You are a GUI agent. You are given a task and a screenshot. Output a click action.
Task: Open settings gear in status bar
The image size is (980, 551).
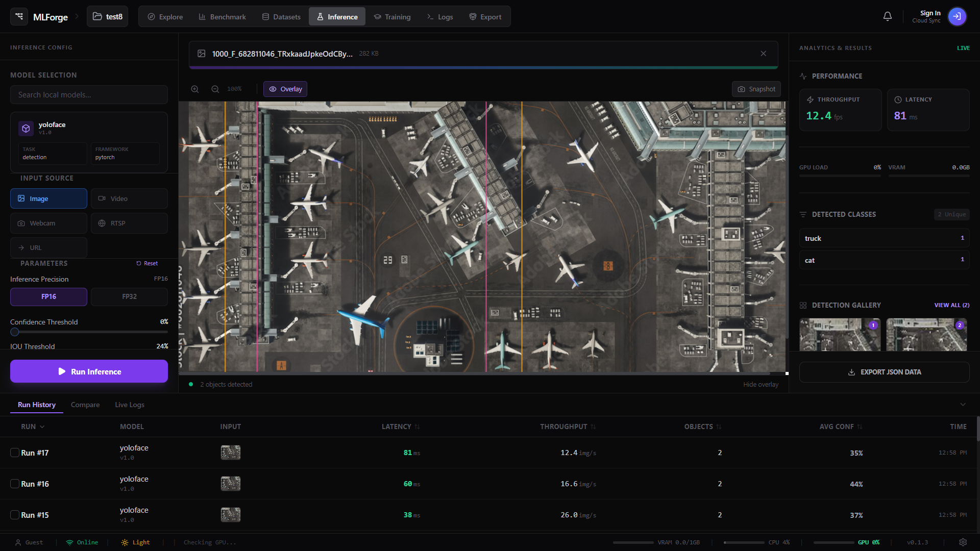(963, 542)
